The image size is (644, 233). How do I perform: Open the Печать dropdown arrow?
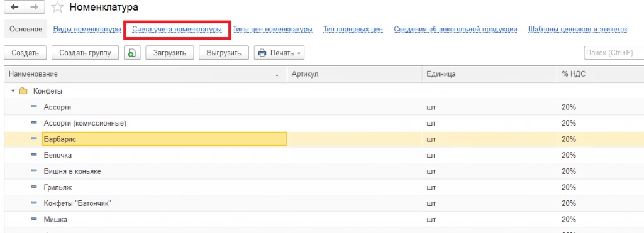pos(299,53)
